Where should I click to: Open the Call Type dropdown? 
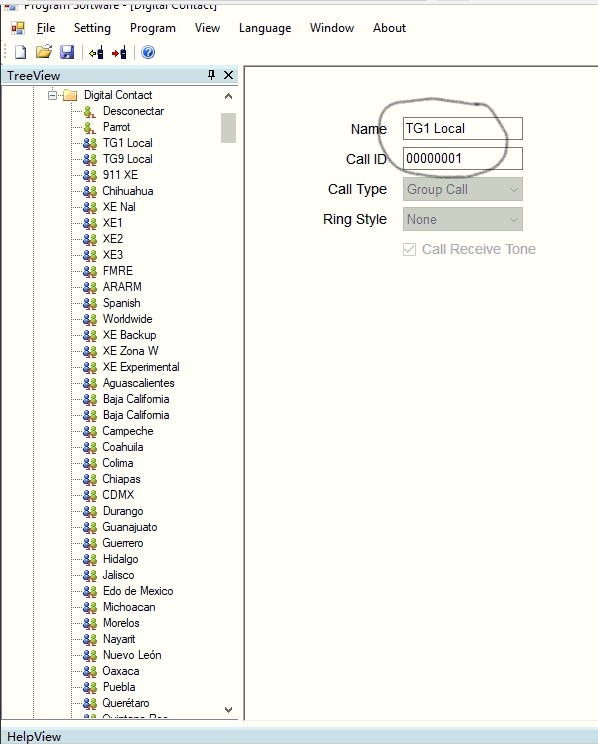pyautogui.click(x=463, y=189)
